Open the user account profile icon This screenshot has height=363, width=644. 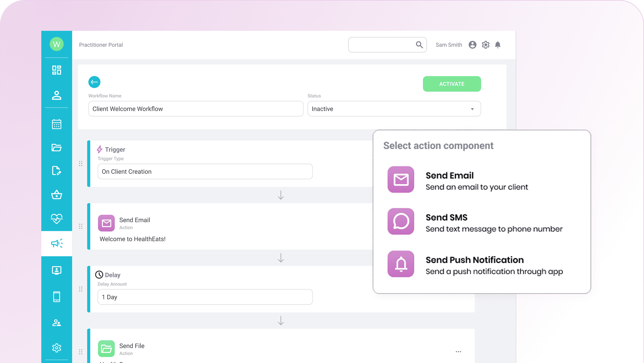(472, 45)
